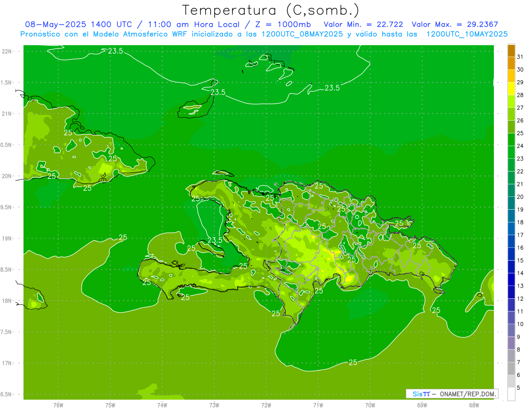Viewport: 532px width, 411px height.
Task: Click the 'SisTT – ONAMET/REP.DOM.' credit box
Action: tap(452, 394)
